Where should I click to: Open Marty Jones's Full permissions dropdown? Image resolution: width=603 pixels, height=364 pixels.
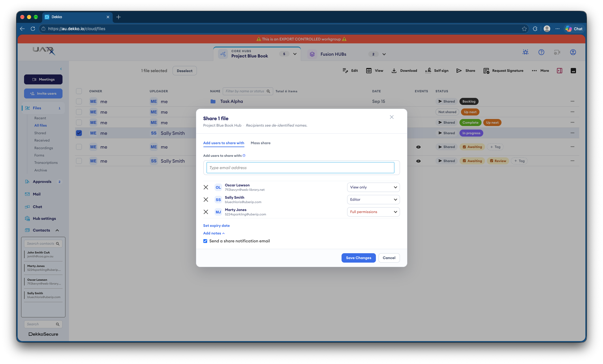pyautogui.click(x=373, y=212)
